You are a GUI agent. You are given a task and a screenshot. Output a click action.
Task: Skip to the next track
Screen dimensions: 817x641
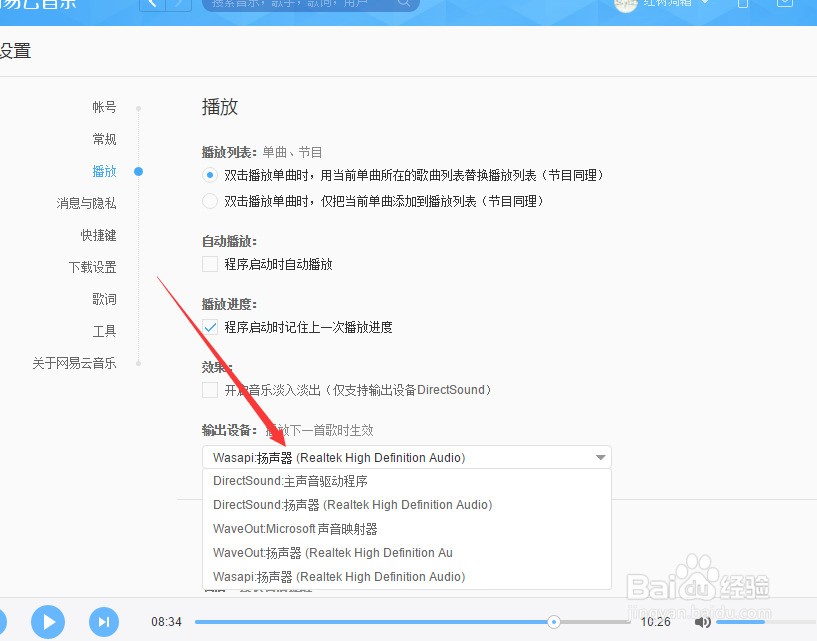click(x=104, y=622)
